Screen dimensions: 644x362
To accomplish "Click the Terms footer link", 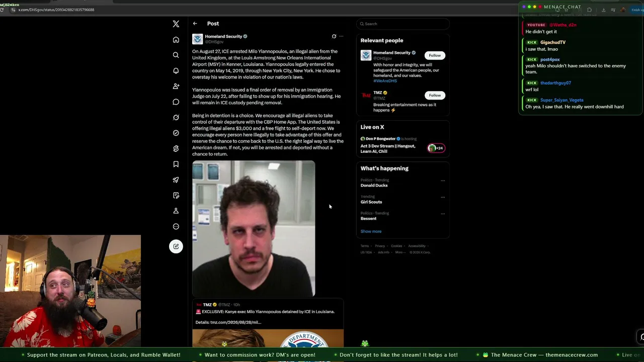I will tap(364, 246).
